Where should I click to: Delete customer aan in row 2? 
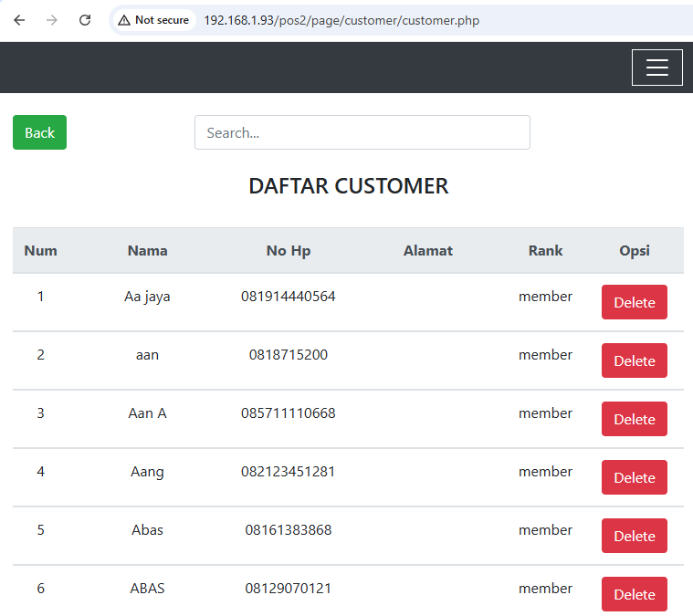click(634, 360)
